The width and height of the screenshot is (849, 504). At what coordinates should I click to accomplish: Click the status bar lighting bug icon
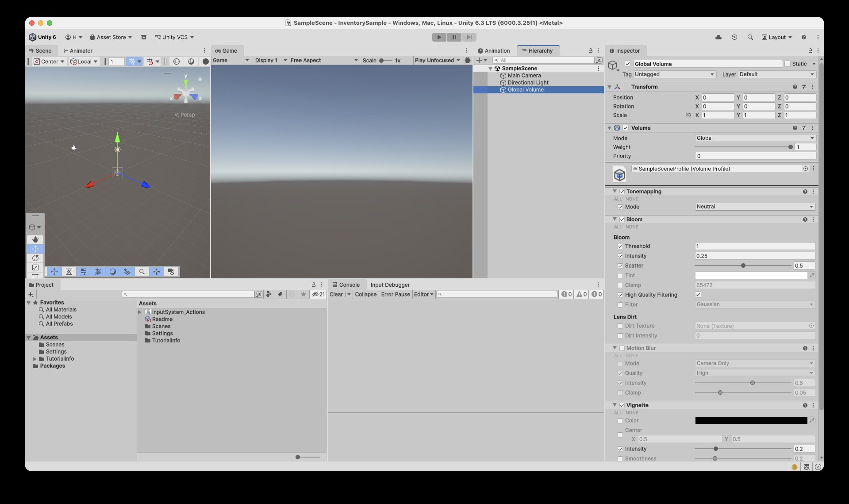pos(795,467)
